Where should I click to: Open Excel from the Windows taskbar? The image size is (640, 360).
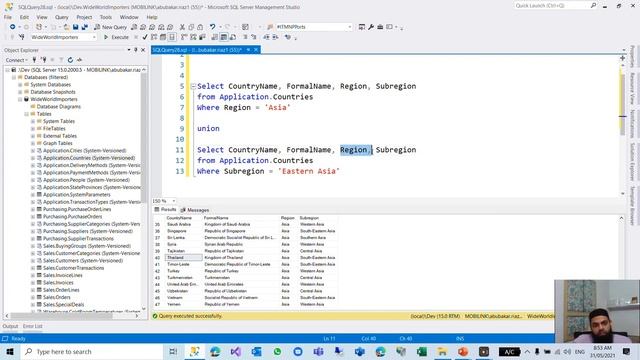click(422, 351)
